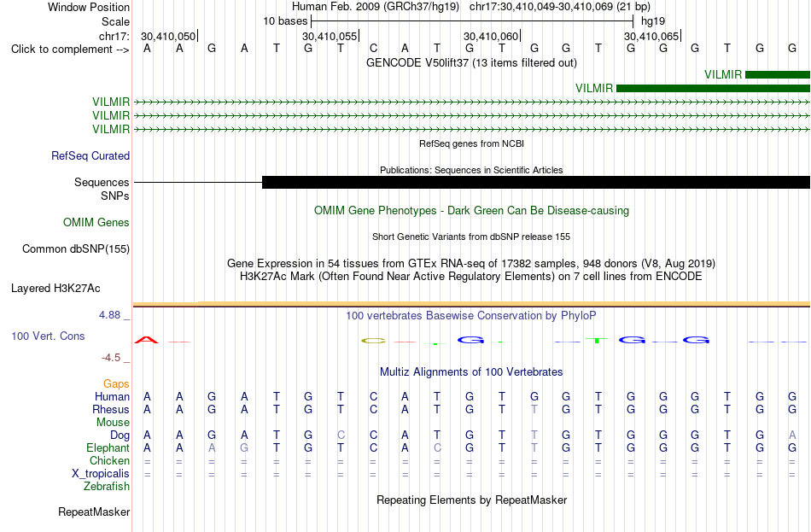
Task: Click the Common dbSNP(155) label
Action: [x=75, y=249]
